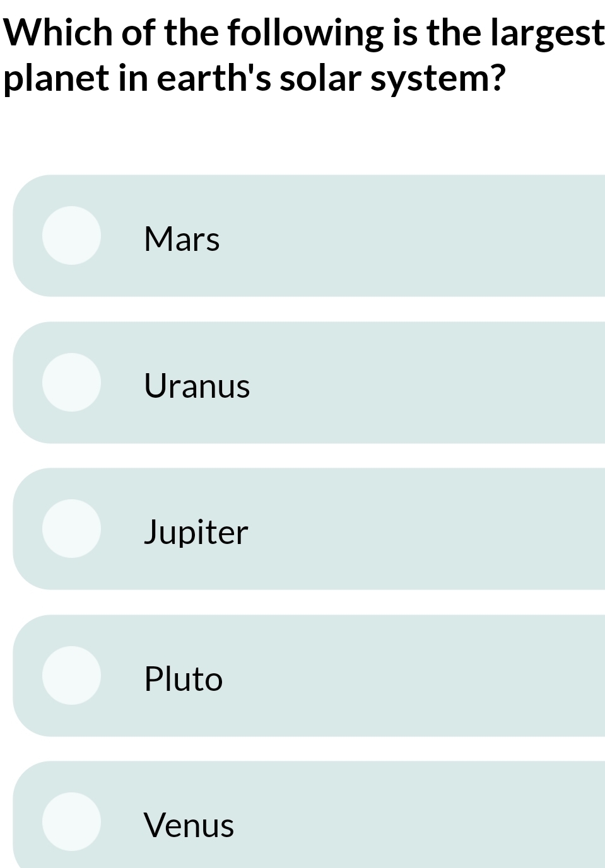Select the radio button next to Mars
Image resolution: width=605 pixels, height=868 pixels.
(71, 235)
